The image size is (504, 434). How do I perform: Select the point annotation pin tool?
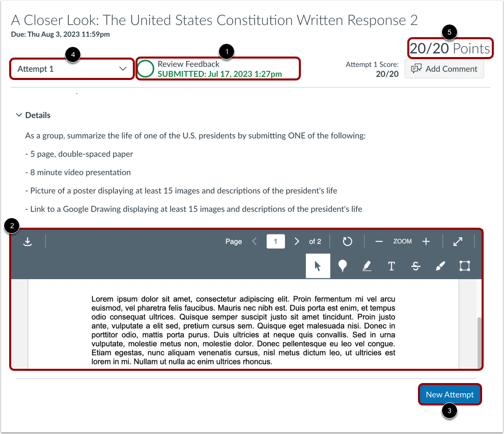tap(343, 266)
